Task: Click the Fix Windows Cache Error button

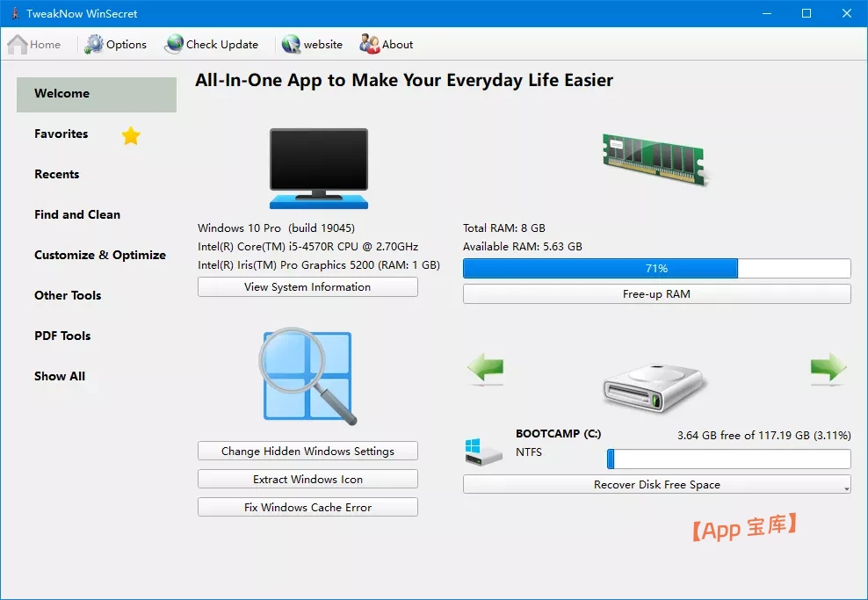Action: coord(307,508)
